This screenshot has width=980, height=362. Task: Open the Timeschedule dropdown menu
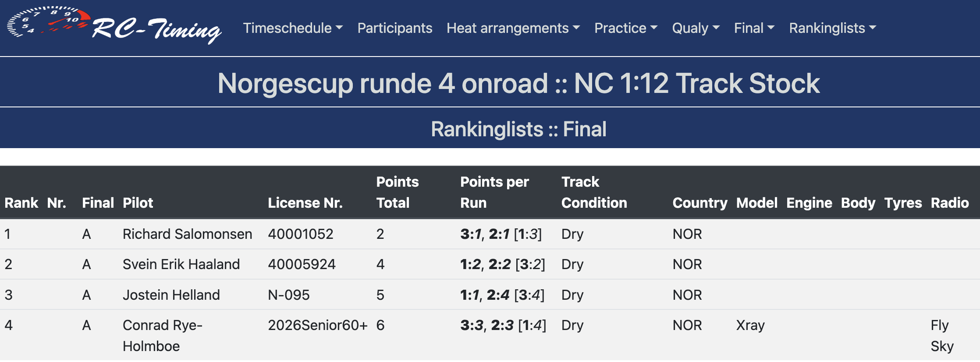point(293,28)
